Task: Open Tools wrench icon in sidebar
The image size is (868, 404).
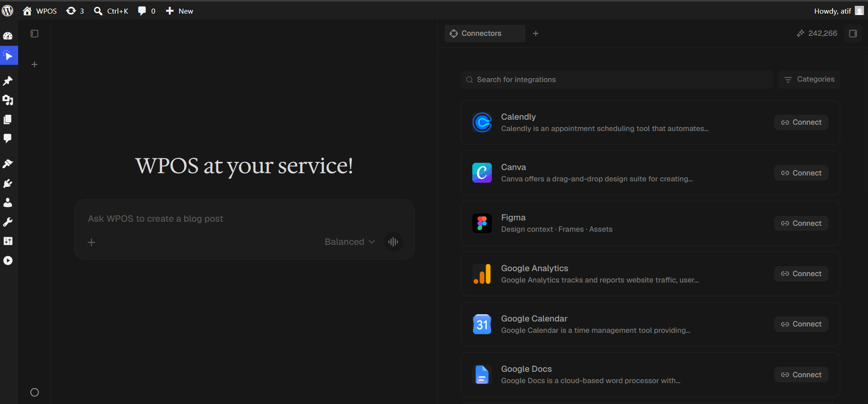Action: coord(8,222)
